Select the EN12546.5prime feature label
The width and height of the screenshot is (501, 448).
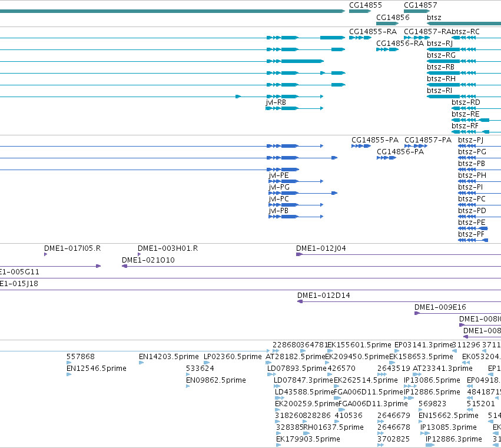coord(97,369)
